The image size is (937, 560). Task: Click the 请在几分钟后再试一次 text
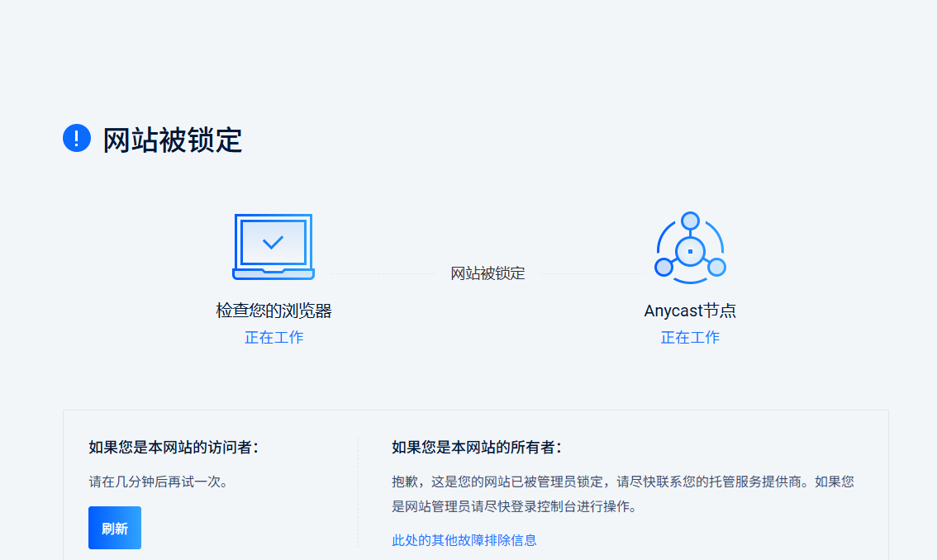(158, 482)
